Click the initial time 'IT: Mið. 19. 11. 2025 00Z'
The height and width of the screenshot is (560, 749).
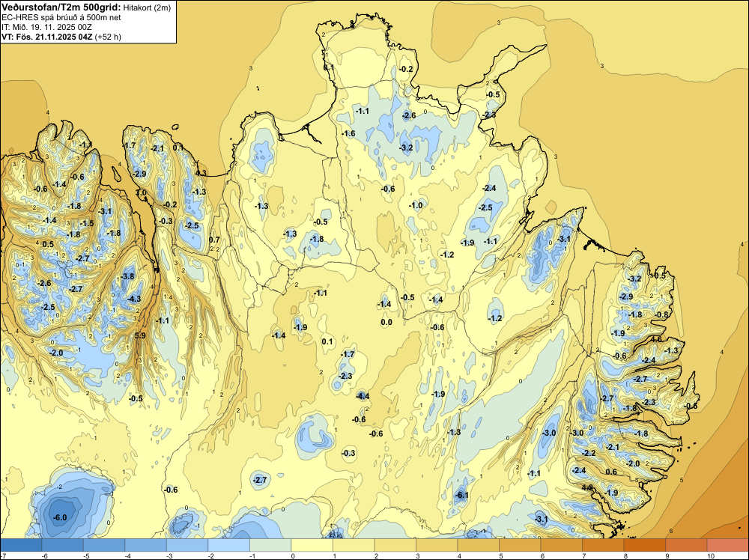46,27
